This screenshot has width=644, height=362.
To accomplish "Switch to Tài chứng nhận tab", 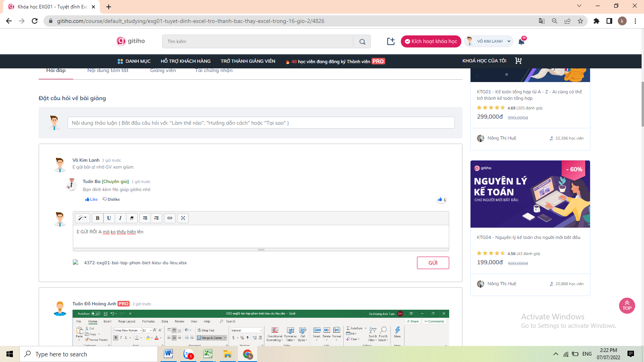I will click(x=214, y=71).
